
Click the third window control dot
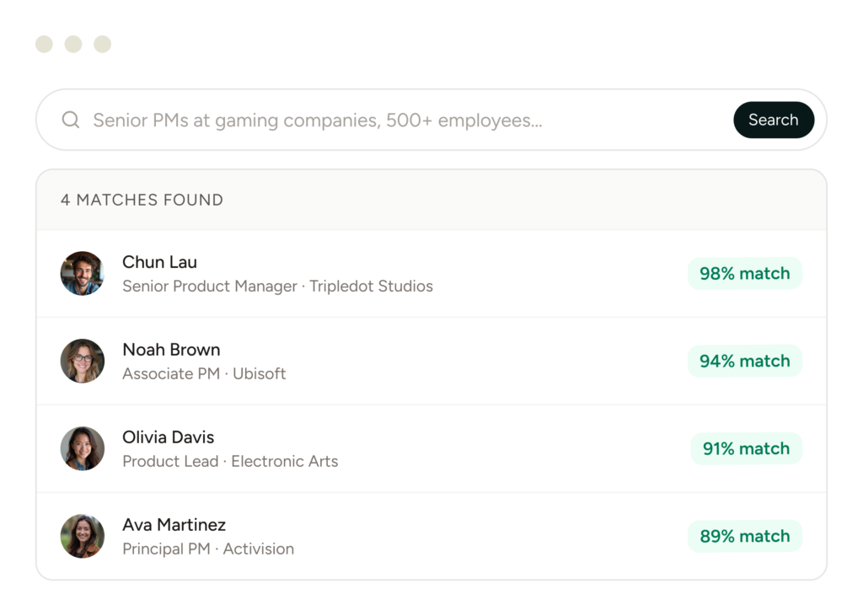pos(102,44)
